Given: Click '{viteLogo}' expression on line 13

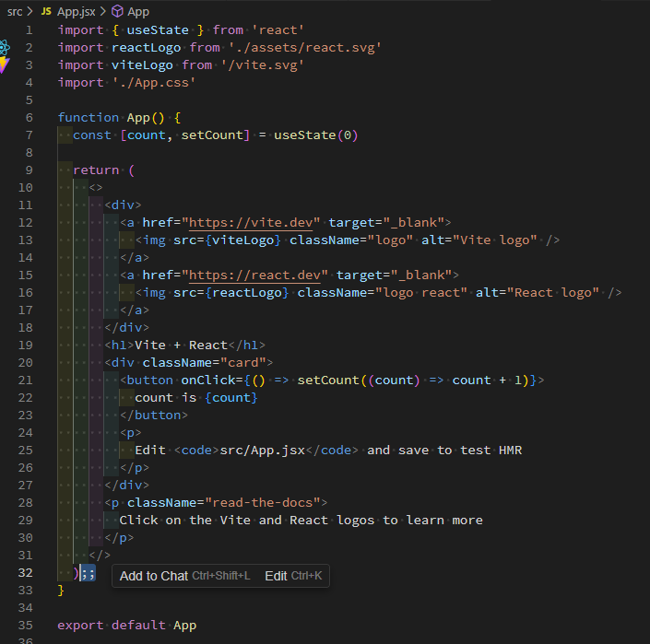Looking at the screenshot, I should coord(242,240).
